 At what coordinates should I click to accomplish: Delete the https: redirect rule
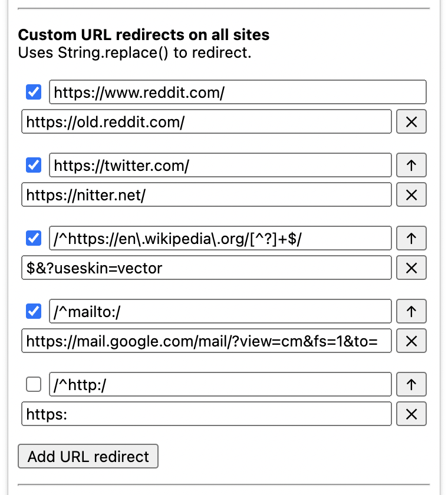pos(411,414)
